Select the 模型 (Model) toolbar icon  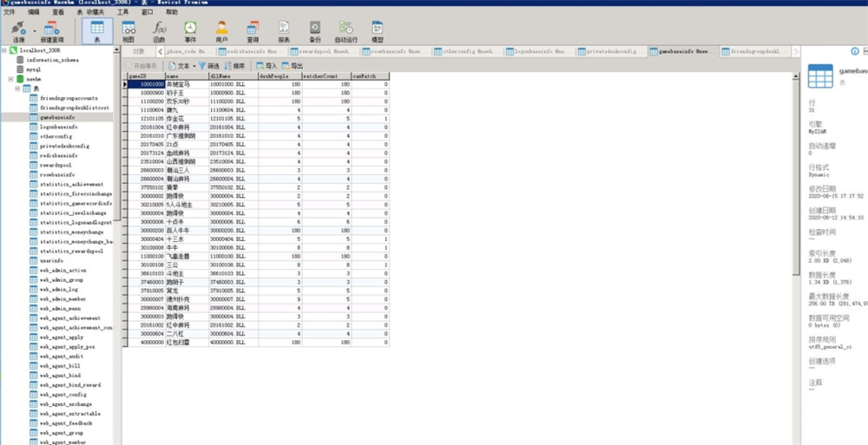click(378, 30)
